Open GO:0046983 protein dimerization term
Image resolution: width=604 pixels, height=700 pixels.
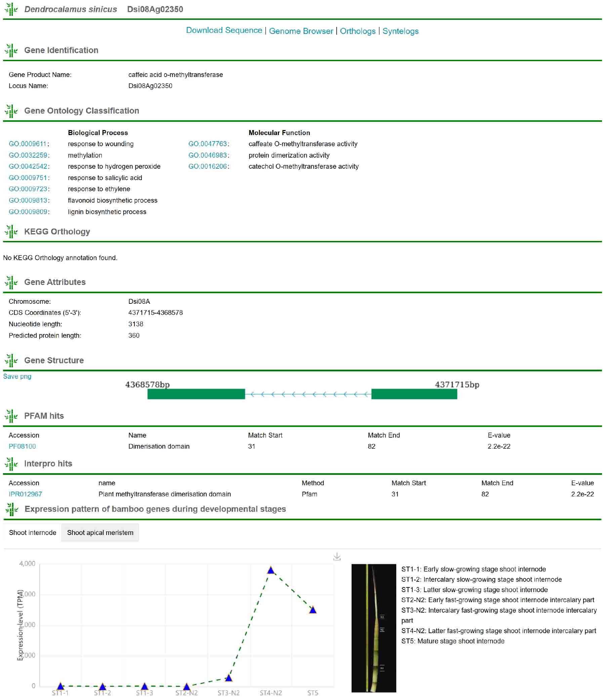(x=207, y=155)
